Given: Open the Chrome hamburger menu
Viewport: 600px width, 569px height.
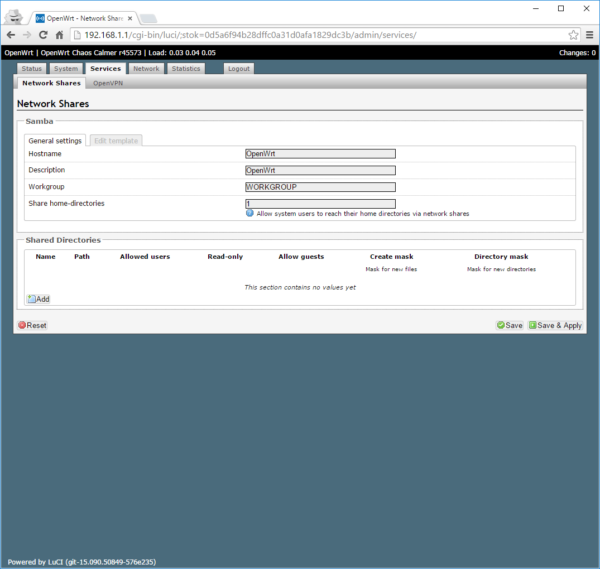Looking at the screenshot, I should [x=588, y=35].
